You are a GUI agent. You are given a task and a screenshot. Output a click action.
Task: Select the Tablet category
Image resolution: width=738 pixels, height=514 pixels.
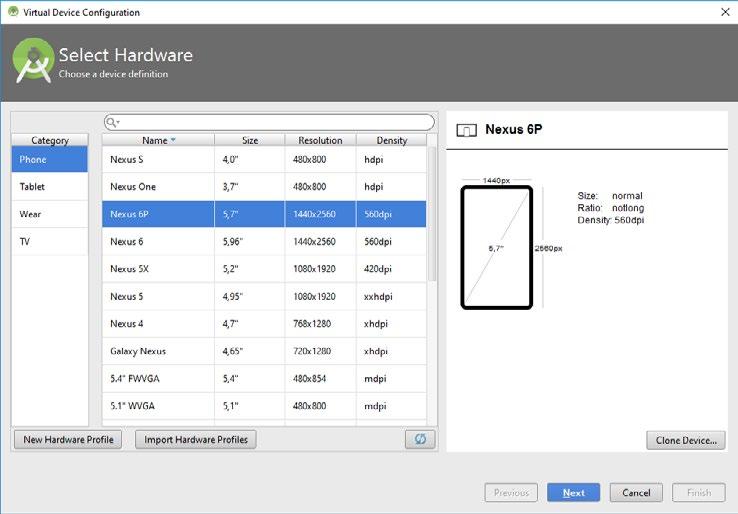click(50, 186)
